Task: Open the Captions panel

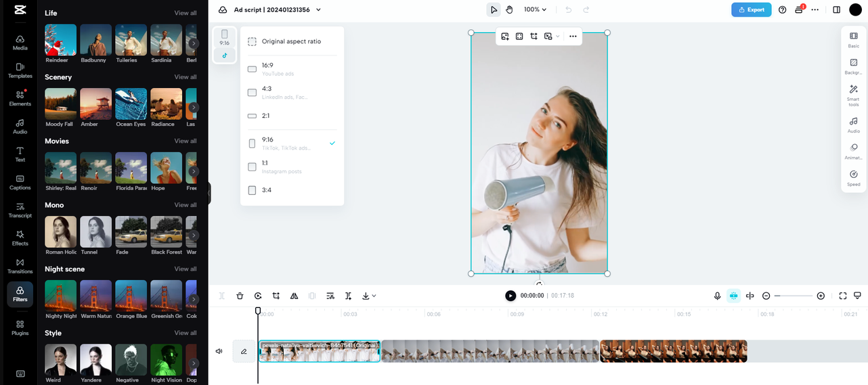Action: coord(20,182)
